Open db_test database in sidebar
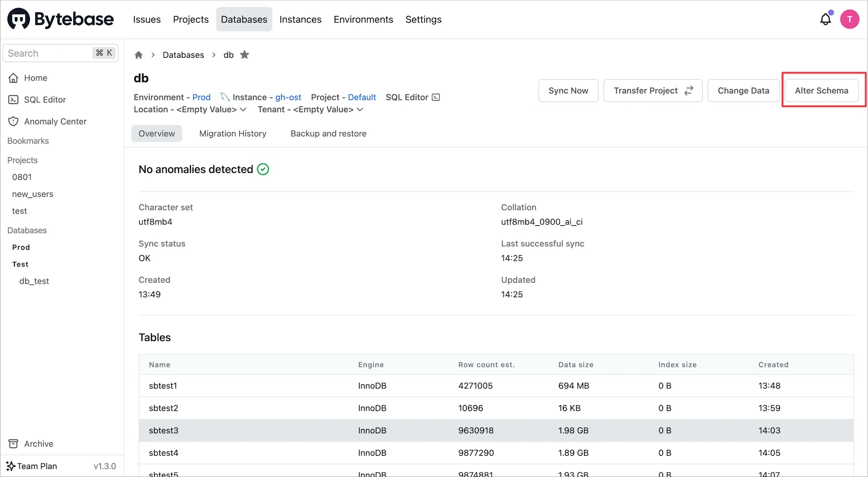868x477 pixels. coord(34,281)
